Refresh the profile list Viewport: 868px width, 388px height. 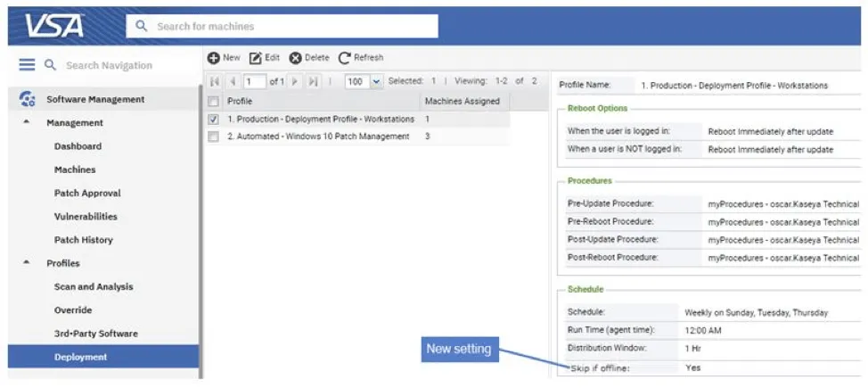click(361, 58)
